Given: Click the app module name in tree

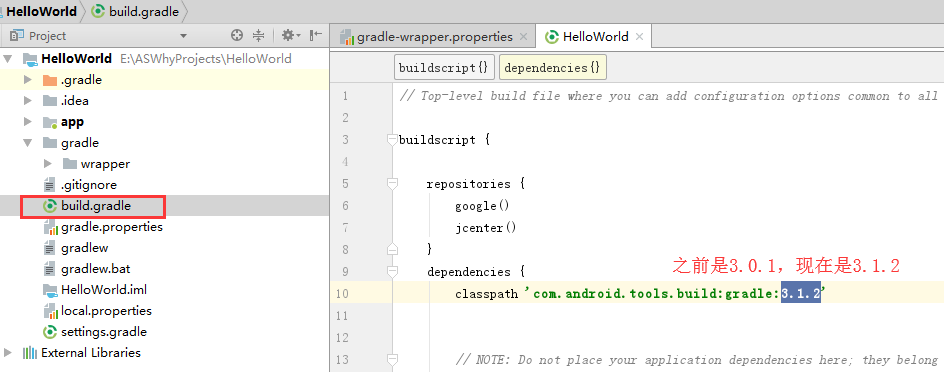Looking at the screenshot, I should coord(72,122).
